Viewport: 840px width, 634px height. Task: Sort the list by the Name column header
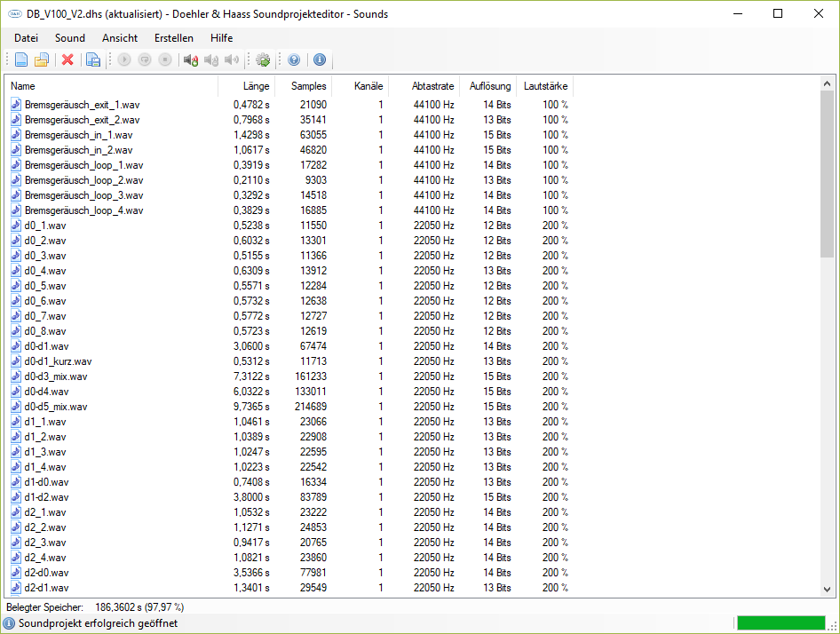pos(113,86)
